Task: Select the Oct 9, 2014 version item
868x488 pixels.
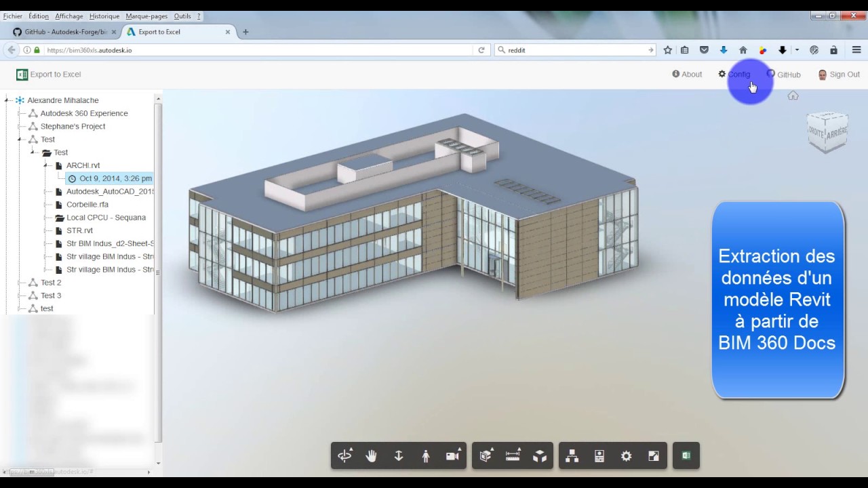Action: (x=109, y=178)
